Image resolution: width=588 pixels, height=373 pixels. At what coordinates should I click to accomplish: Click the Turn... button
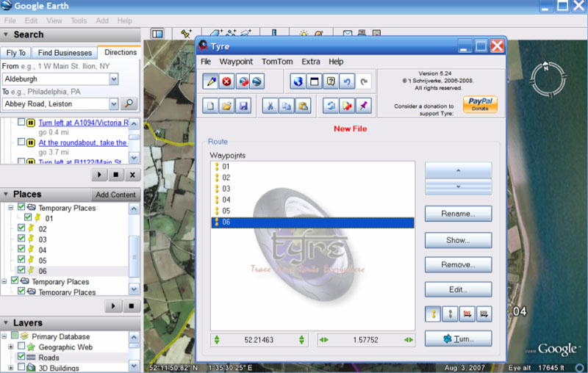[458, 338]
